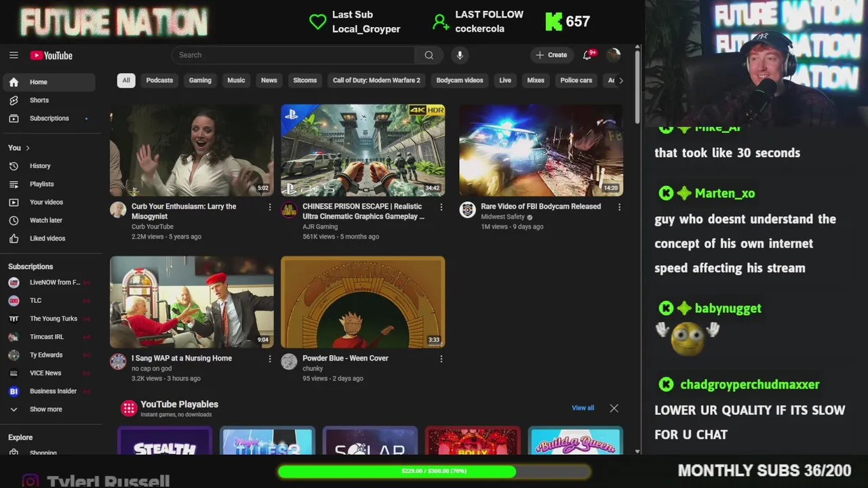Open options menu for Powder Blue video
The image size is (868, 488).
pyautogui.click(x=441, y=359)
